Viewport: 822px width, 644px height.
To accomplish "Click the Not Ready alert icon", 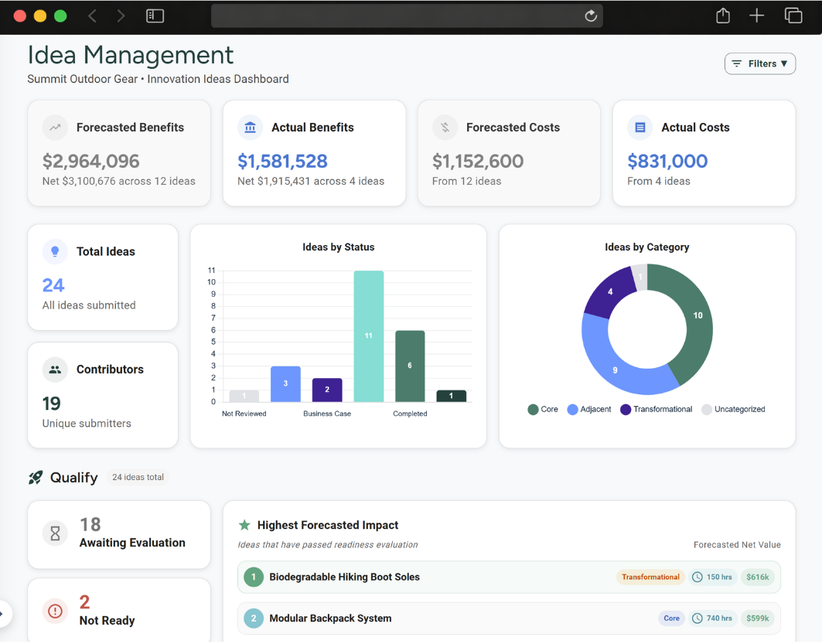I will [55, 611].
